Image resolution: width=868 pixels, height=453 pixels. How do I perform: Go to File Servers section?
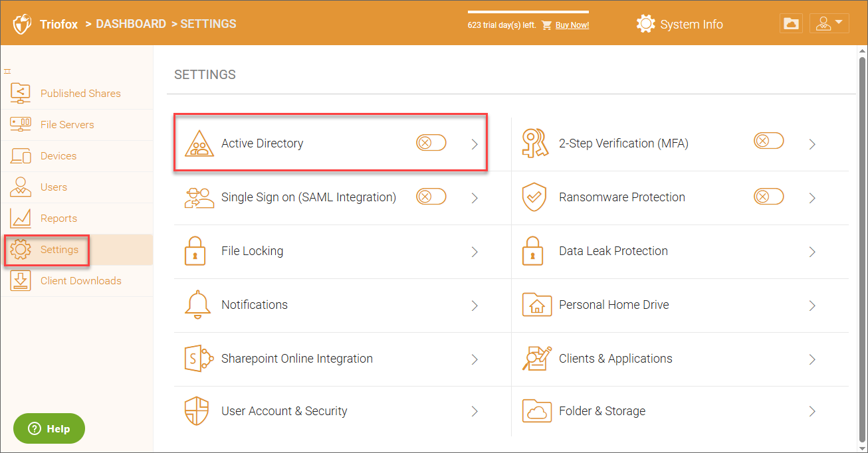click(76, 125)
